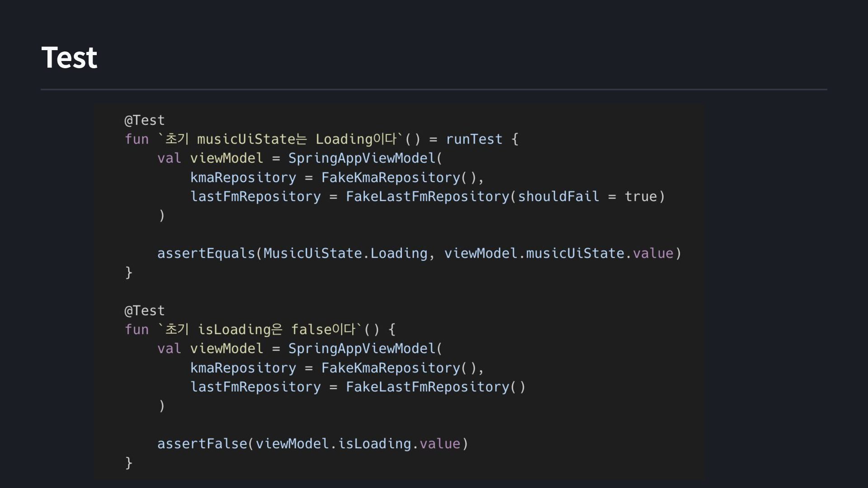Click the first @Test annotation

point(145,120)
